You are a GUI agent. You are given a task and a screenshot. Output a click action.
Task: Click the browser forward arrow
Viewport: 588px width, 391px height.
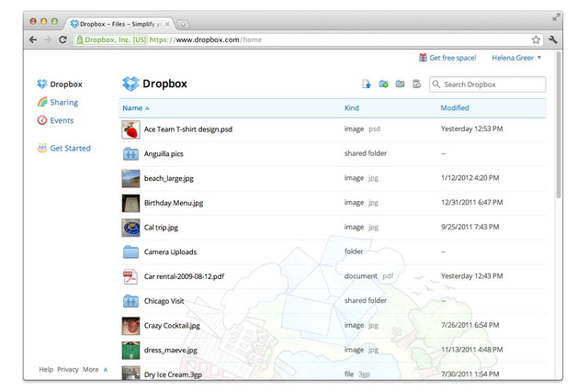(x=48, y=39)
